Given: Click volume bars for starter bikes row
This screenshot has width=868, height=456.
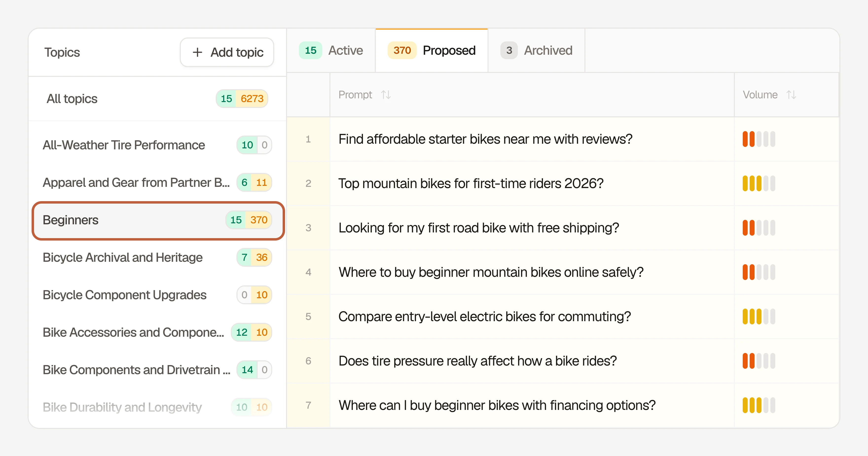Looking at the screenshot, I should coord(759,139).
